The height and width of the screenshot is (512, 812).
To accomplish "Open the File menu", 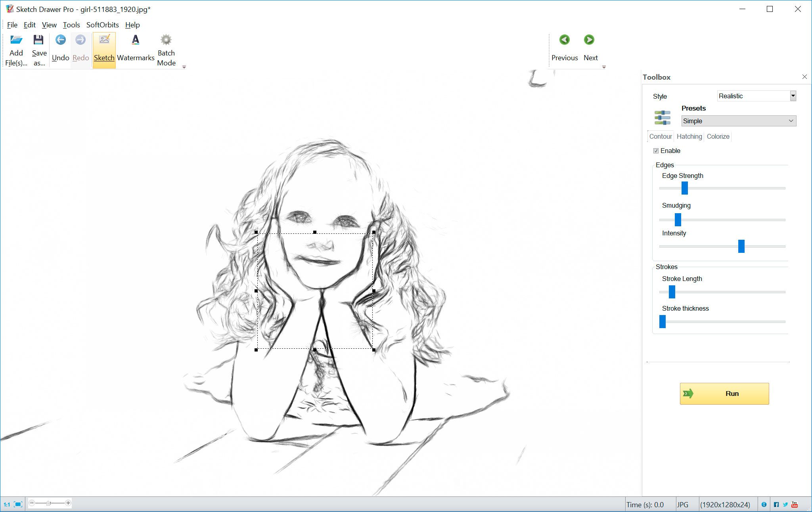I will point(12,24).
